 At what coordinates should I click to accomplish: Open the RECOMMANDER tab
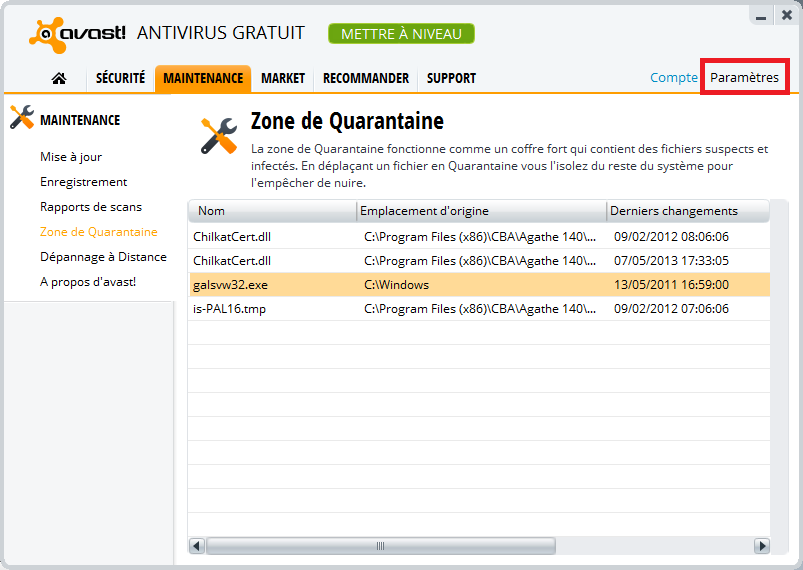point(366,78)
